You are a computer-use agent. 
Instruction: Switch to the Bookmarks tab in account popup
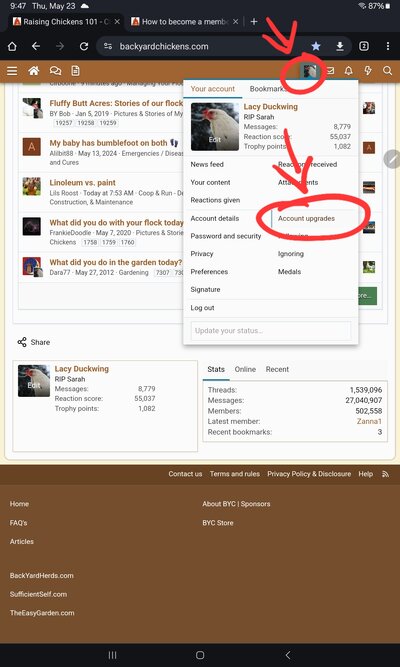pyautogui.click(x=268, y=89)
